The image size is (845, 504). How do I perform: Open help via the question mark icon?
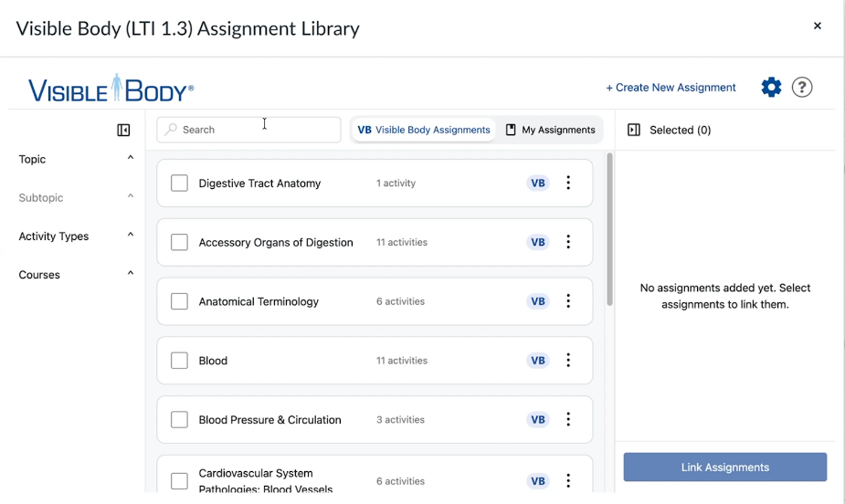802,87
